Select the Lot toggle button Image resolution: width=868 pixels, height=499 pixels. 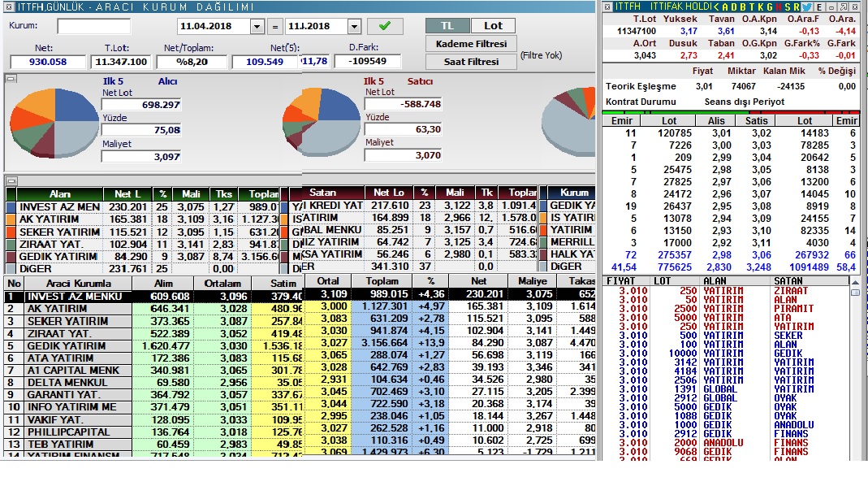493,25
